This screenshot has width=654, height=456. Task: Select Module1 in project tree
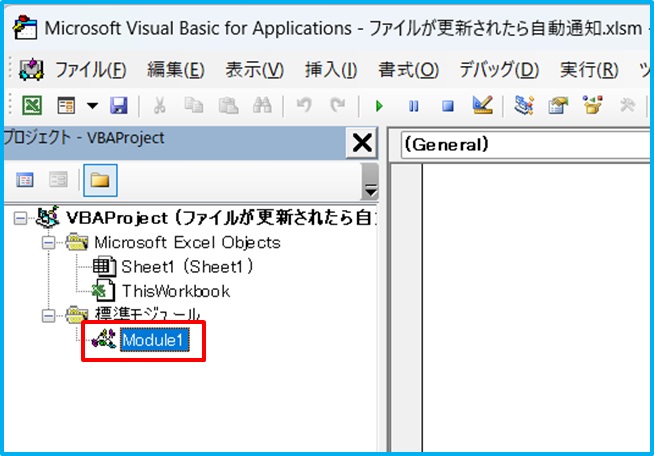154,340
